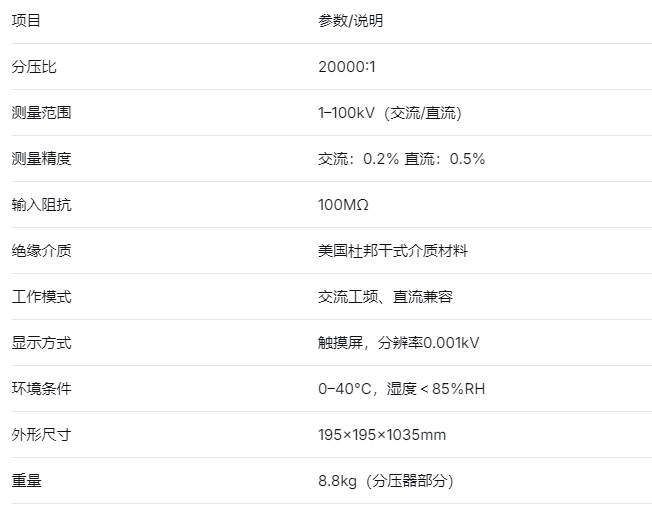Screen dimensions: 652x511
Task: Click the 触摸屏，分辨率0.001kV text
Action: 398,343
